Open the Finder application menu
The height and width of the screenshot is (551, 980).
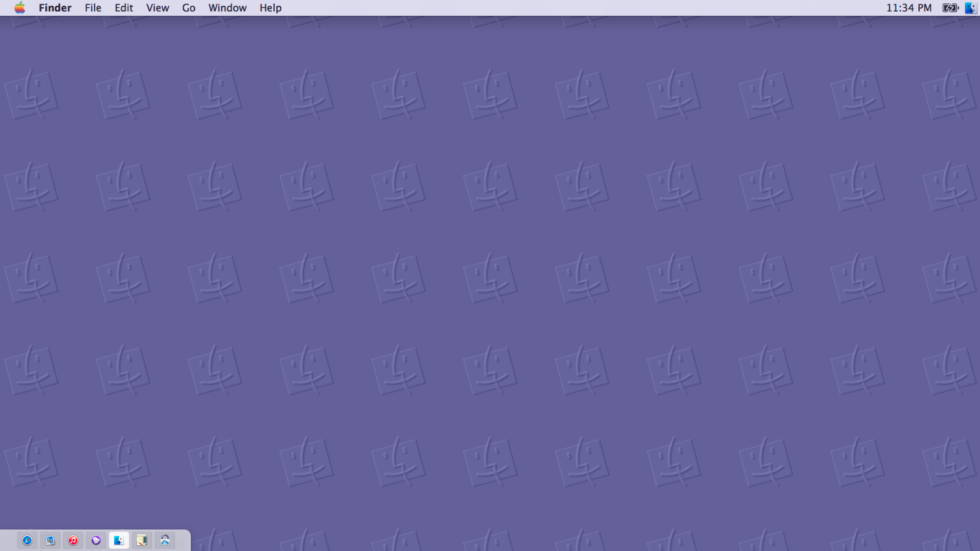coord(55,8)
